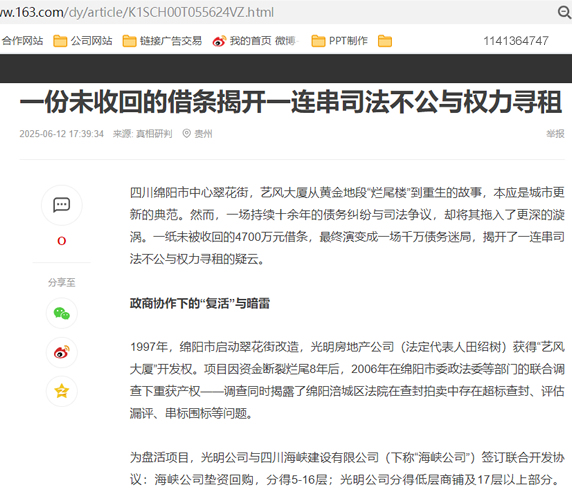Open the 合作网站 bookmark
Viewport: 572px width, 490px height.
click(x=22, y=41)
